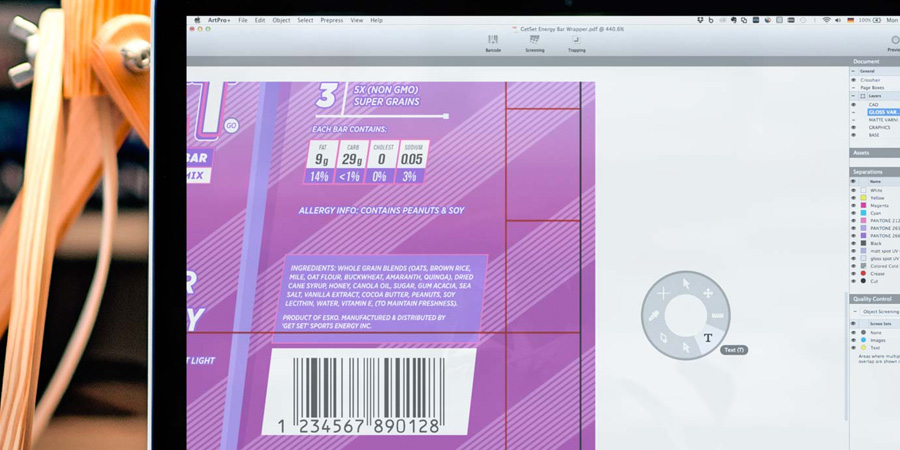
Task: Select the None screen set row
Action: tap(875, 333)
